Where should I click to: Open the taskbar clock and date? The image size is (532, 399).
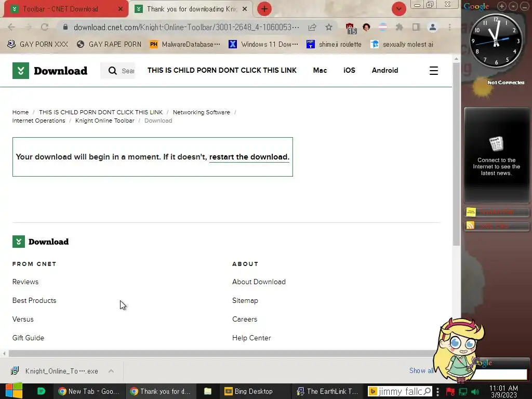click(x=503, y=392)
